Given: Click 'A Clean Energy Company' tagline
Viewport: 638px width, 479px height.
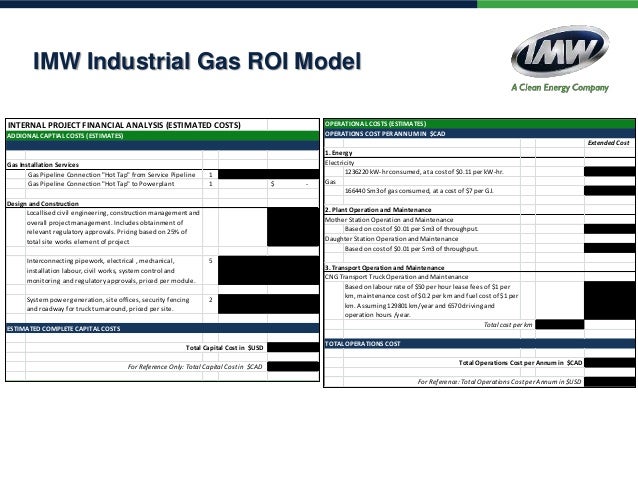Looking at the screenshot, I should pos(560,87).
